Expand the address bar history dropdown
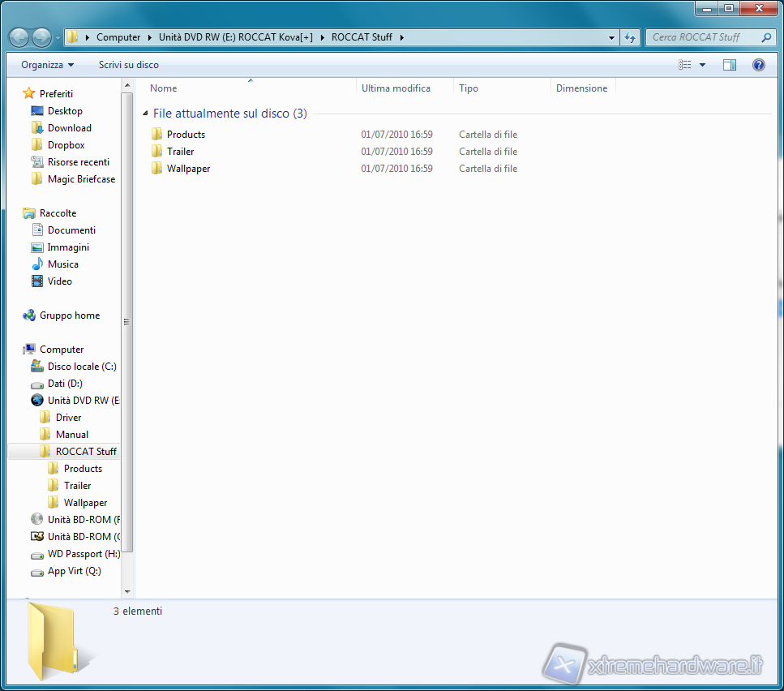 pos(612,37)
